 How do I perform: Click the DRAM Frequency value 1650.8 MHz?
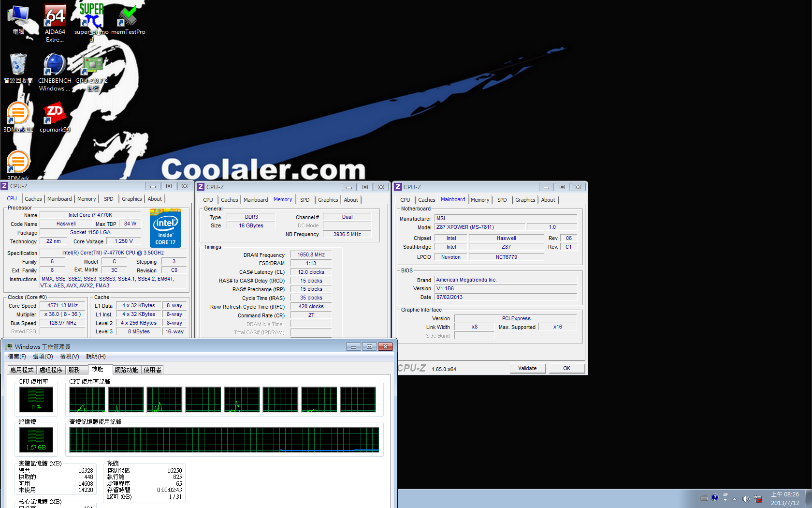[x=311, y=254]
